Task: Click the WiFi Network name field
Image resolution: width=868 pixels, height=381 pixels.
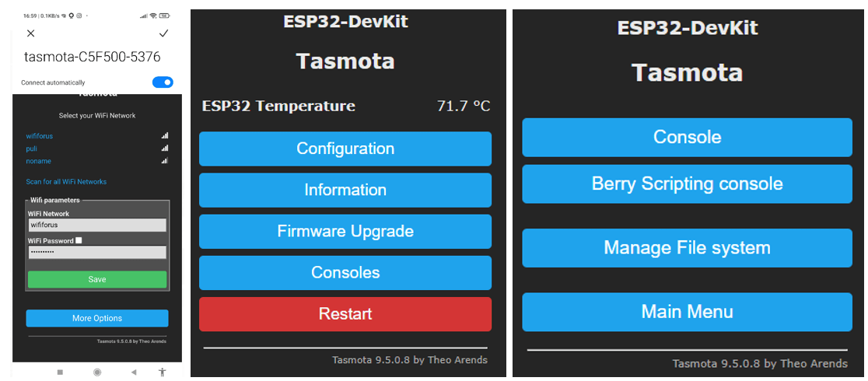Action: pos(97,225)
